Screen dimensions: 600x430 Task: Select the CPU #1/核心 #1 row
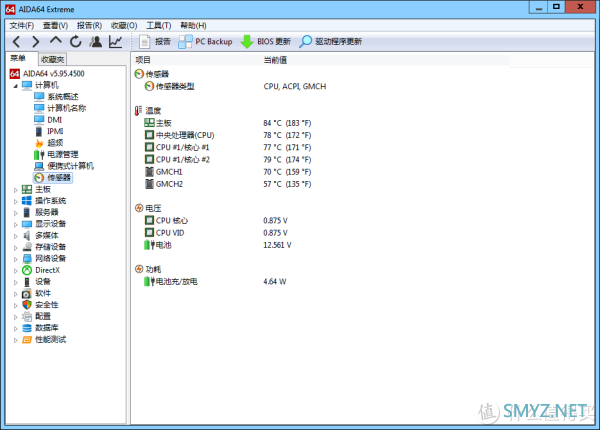[x=228, y=147]
